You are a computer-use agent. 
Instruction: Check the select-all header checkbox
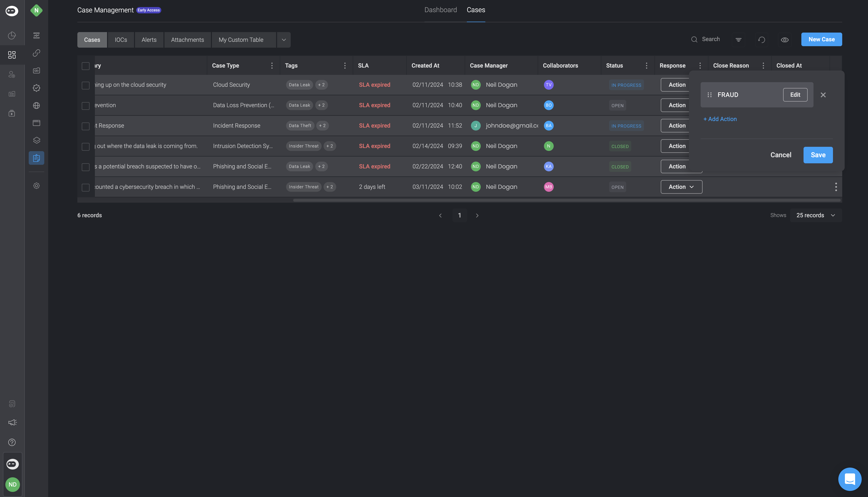click(x=86, y=66)
